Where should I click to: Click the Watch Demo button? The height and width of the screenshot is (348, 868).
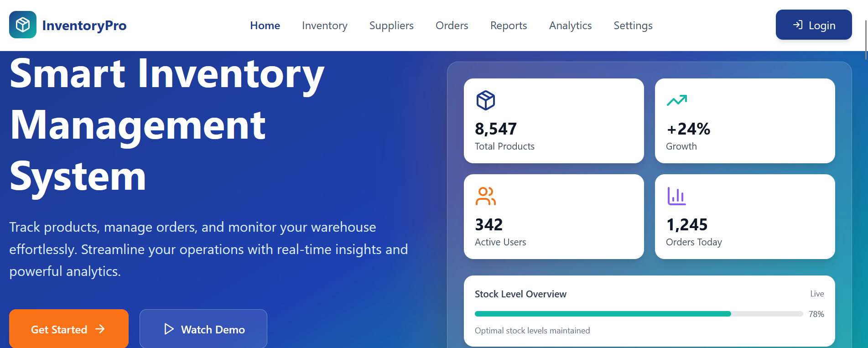(203, 329)
